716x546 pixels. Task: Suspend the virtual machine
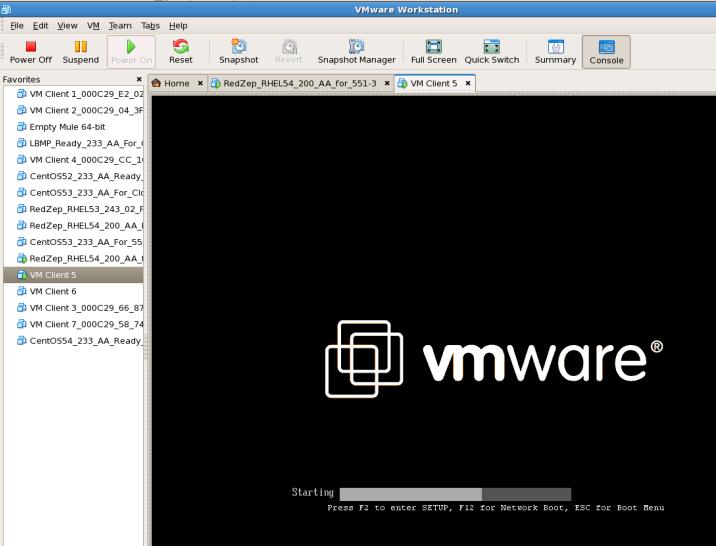point(81,52)
